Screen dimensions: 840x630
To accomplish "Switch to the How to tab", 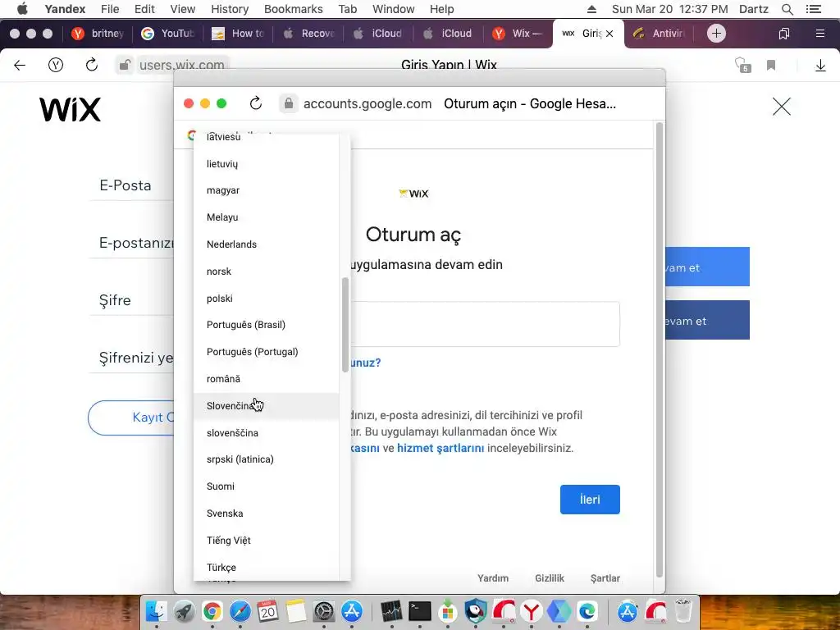I will (238, 33).
